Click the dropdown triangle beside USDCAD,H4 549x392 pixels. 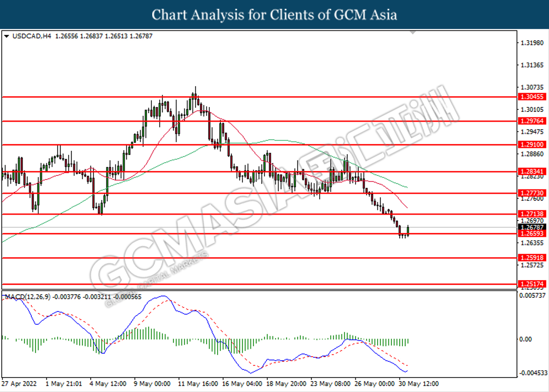[6, 36]
